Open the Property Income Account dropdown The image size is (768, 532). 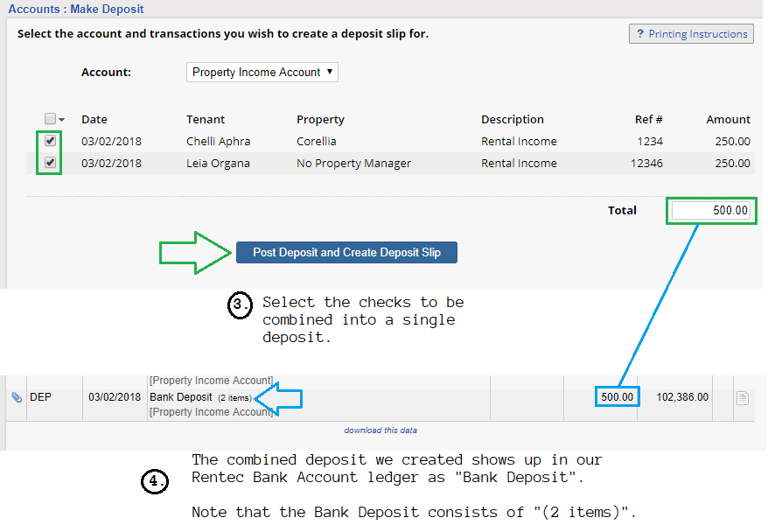262,73
